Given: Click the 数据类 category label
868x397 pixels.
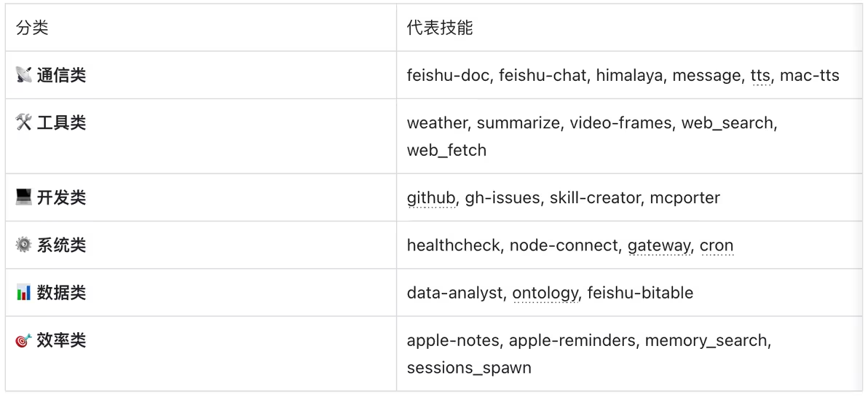Looking at the screenshot, I should click(x=61, y=293).
